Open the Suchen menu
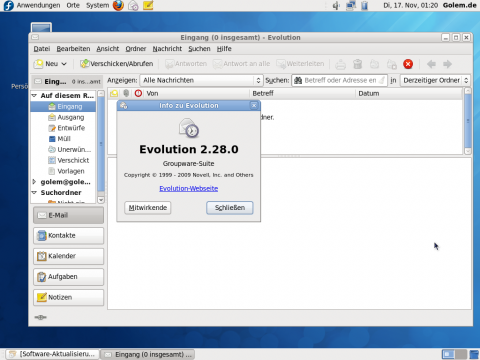Image resolution: width=480 pixels, height=360 pixels. coord(199,49)
